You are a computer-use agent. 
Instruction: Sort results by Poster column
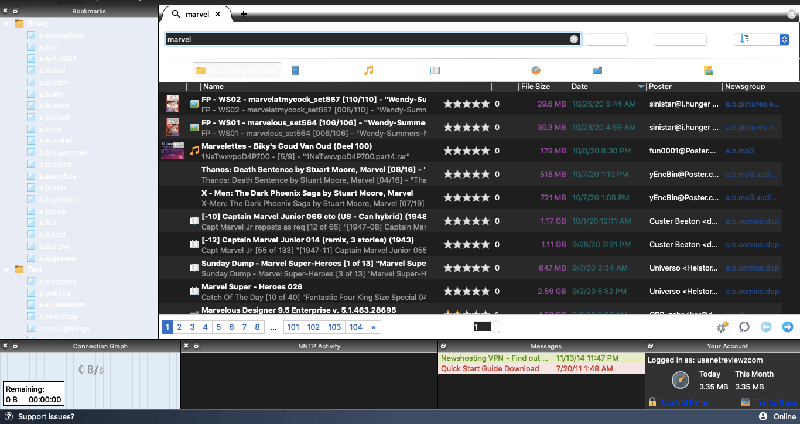pos(660,87)
